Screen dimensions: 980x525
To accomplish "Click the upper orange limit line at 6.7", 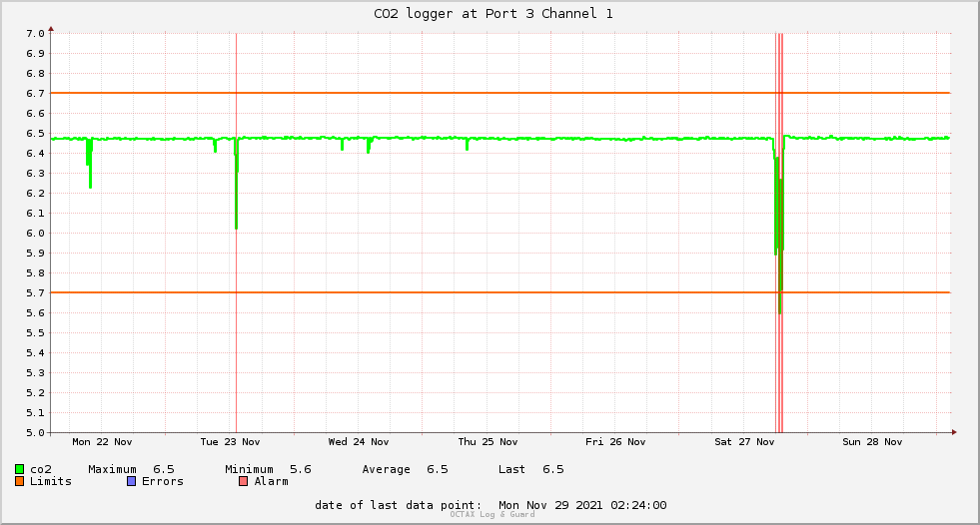I will click(500, 93).
